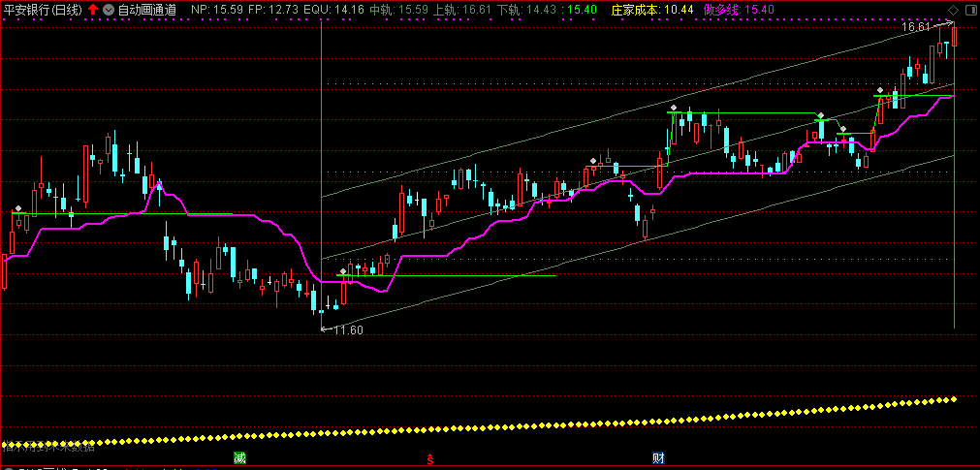The width and height of the screenshot is (980, 470).
Task: Click the 11.60 low price label
Action: pos(348,330)
